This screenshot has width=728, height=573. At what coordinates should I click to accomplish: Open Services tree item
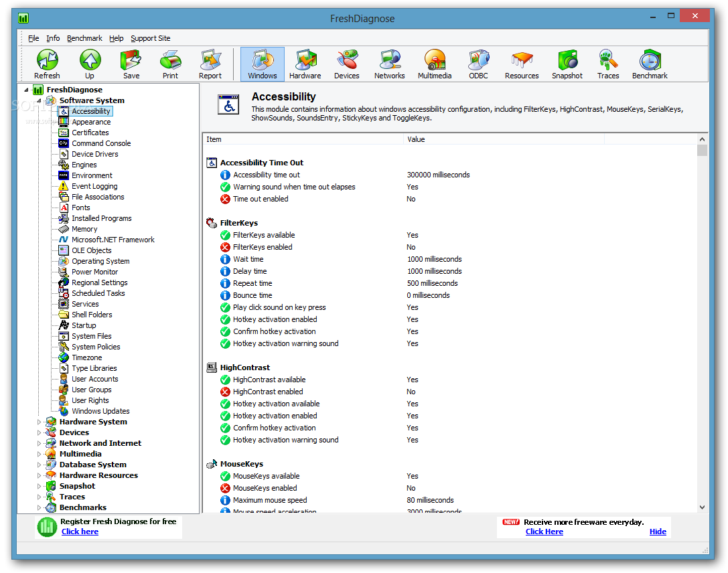[85, 304]
